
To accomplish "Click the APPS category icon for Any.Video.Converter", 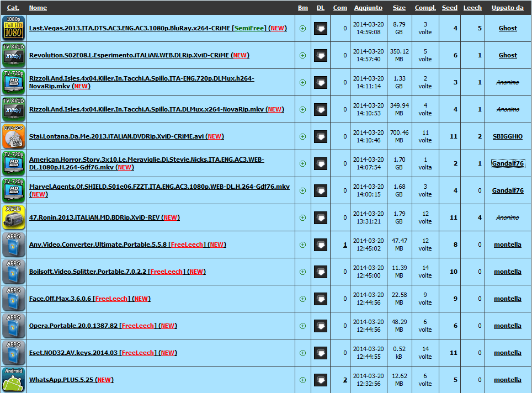I will 14,245.
